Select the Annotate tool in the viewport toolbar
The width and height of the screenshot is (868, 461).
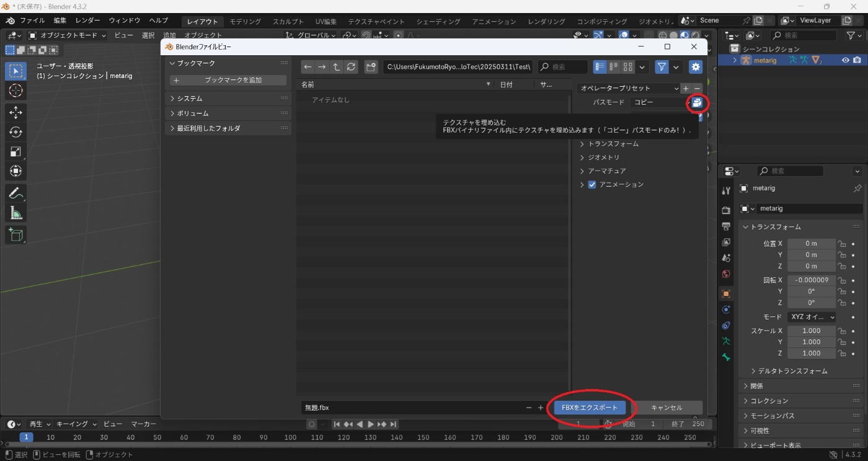coord(15,194)
